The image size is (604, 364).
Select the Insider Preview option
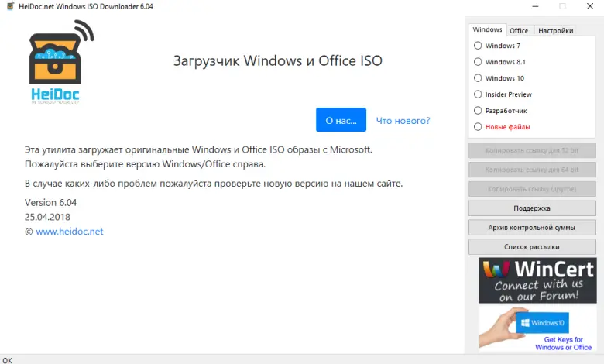(x=478, y=94)
